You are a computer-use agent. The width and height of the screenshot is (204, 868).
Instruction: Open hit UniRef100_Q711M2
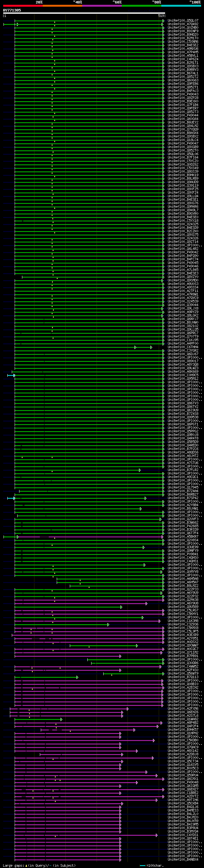pos(183,653)
